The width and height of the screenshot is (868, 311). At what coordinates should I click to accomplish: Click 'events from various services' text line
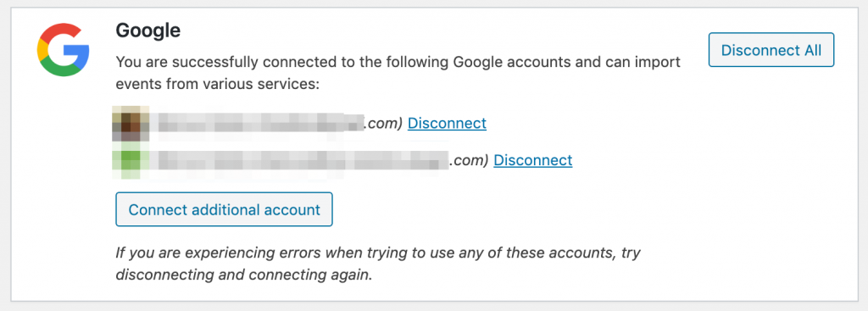[x=218, y=85]
